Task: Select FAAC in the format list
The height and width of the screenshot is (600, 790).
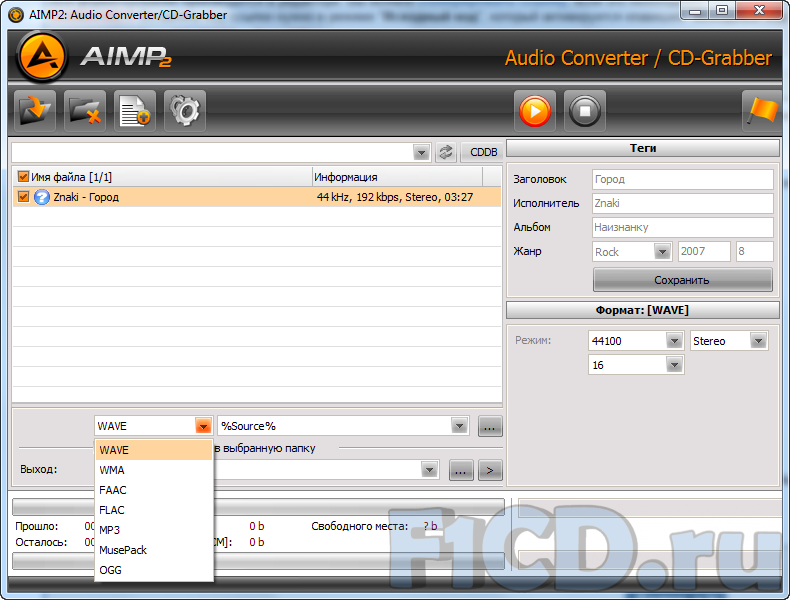Action: (x=154, y=490)
